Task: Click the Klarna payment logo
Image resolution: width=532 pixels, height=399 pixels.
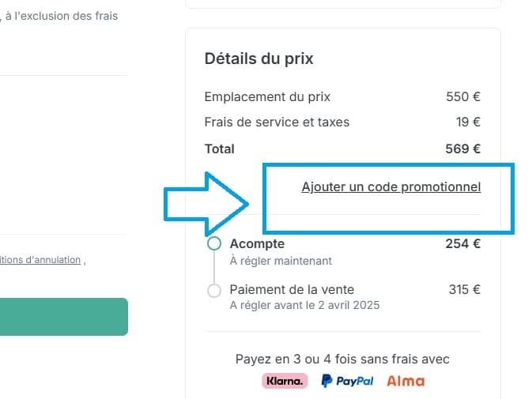Action: click(284, 381)
